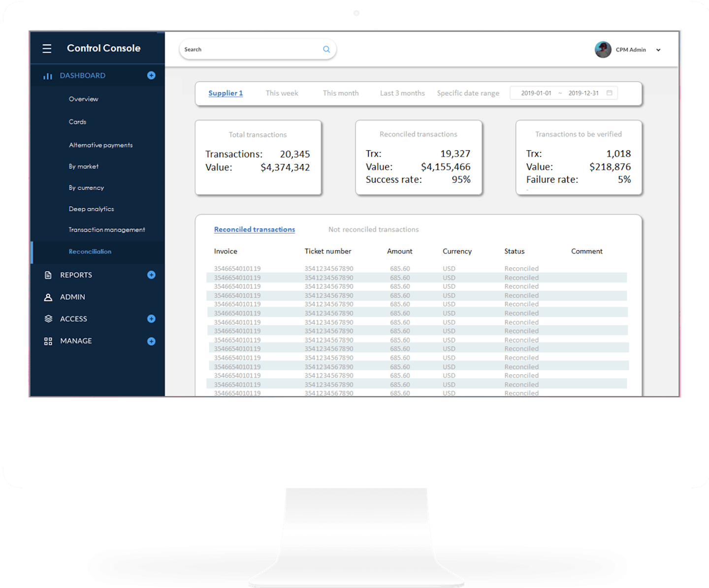Click the Dashboard bar chart icon
The height and width of the screenshot is (588, 709).
pos(47,76)
